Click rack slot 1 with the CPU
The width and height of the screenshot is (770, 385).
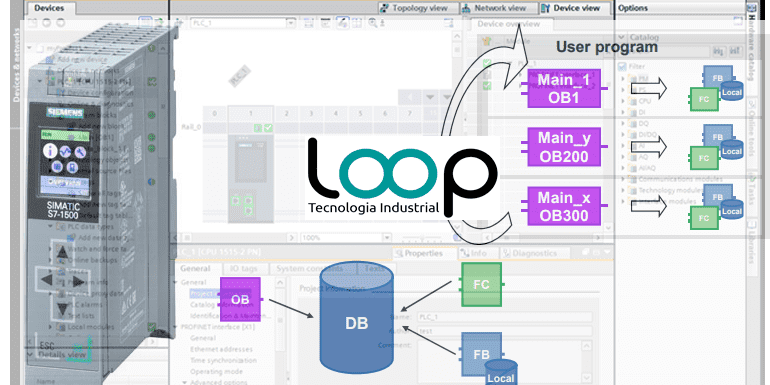250,177
